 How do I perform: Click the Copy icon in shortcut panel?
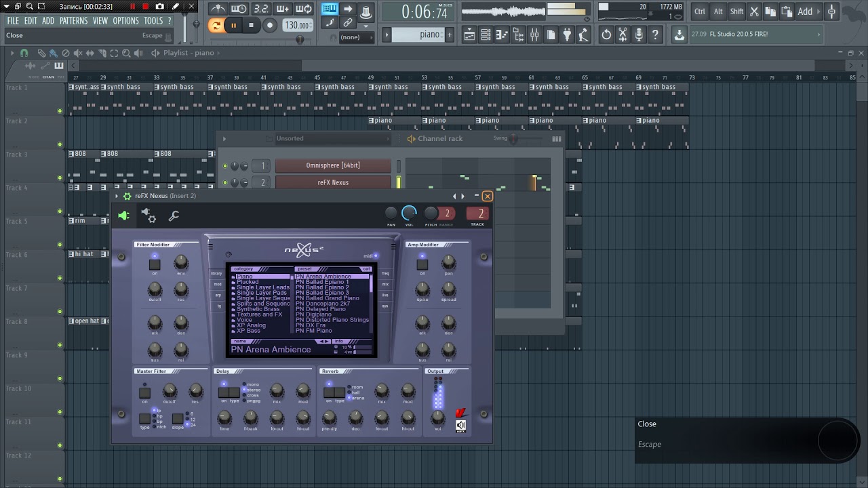click(x=770, y=11)
